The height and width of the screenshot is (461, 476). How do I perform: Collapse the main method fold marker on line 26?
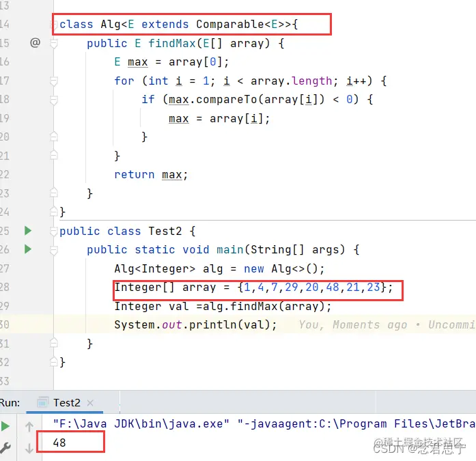click(x=54, y=250)
